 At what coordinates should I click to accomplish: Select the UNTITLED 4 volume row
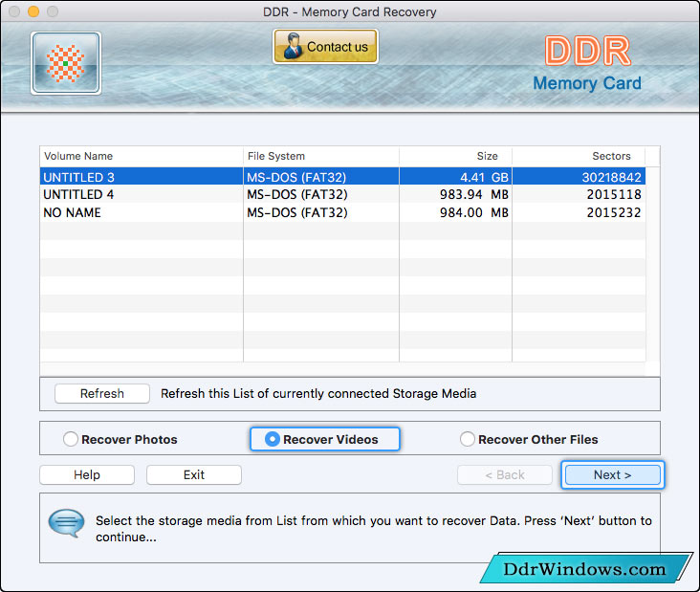(342, 194)
